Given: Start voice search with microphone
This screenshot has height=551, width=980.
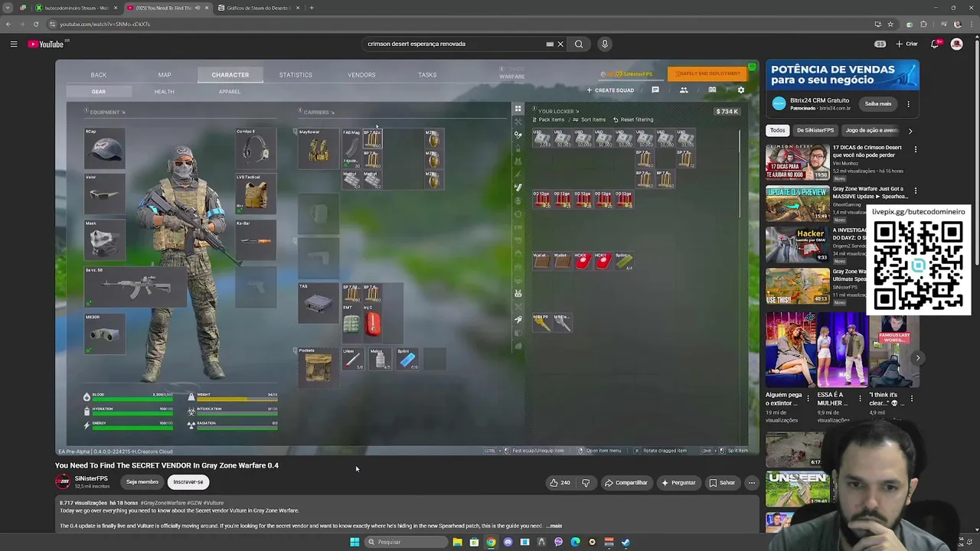Looking at the screenshot, I should [x=605, y=44].
